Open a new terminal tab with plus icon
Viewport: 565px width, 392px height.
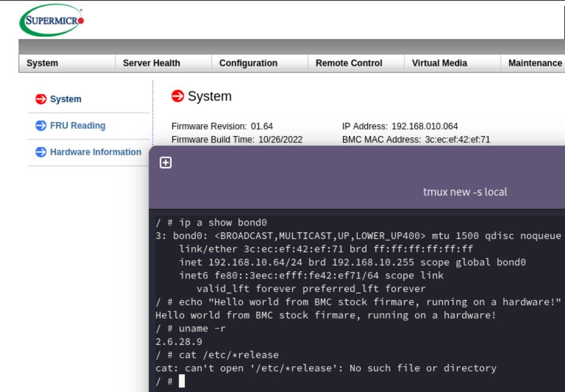point(166,162)
